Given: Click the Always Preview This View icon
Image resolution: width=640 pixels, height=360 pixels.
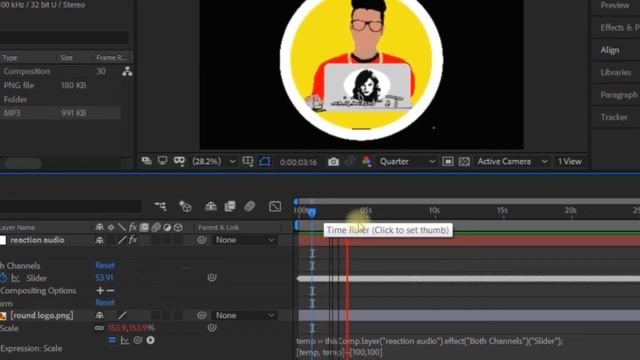Looking at the screenshot, I should click(x=146, y=161).
